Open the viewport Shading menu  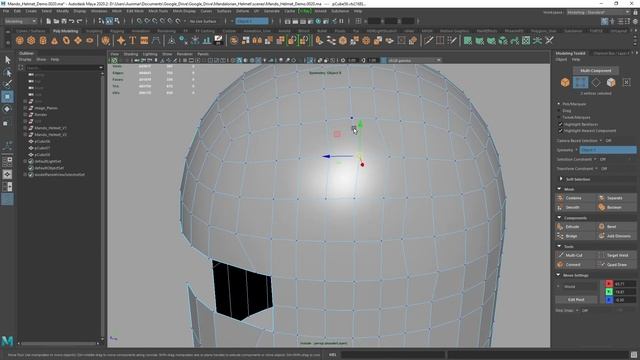pos(131,54)
